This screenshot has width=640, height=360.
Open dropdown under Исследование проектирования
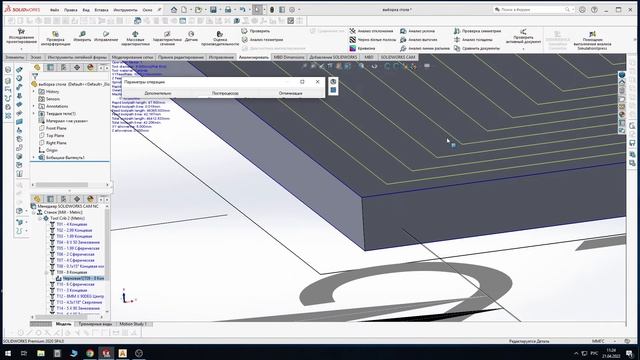(21, 48)
